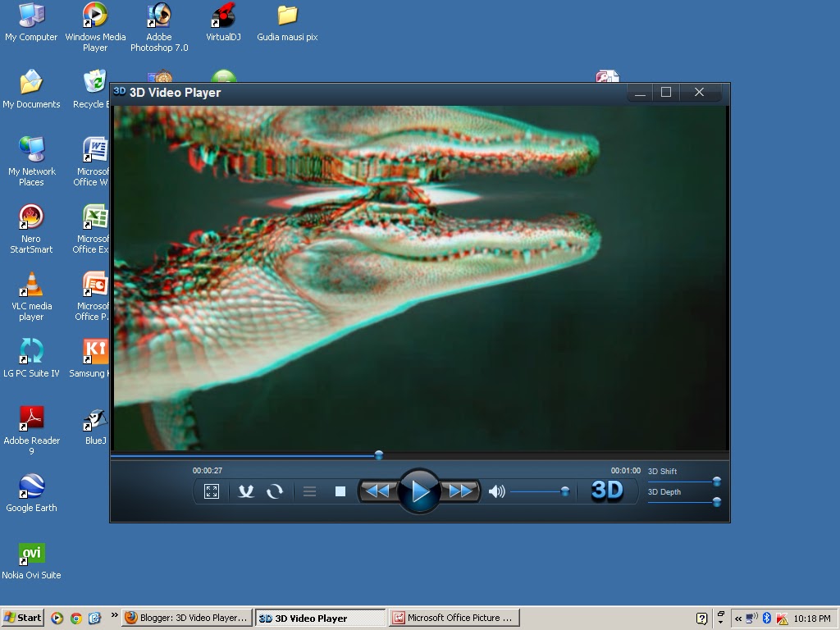Image resolution: width=840 pixels, height=630 pixels.
Task: Click the 3D Depth label
Action: pos(664,492)
